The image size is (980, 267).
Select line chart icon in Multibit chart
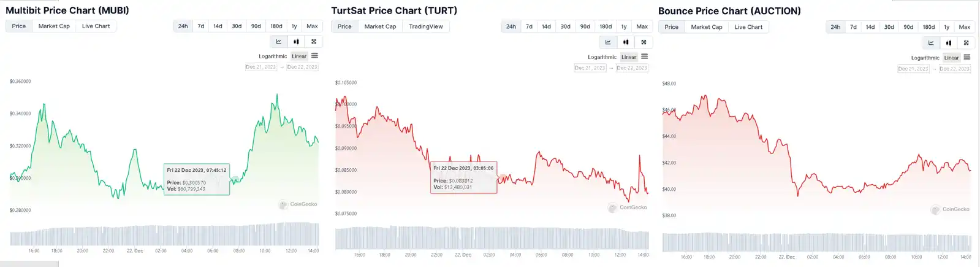point(279,42)
